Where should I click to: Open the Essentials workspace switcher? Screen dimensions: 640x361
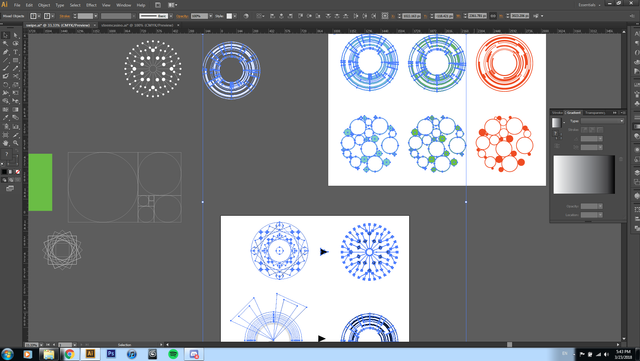(x=589, y=5)
